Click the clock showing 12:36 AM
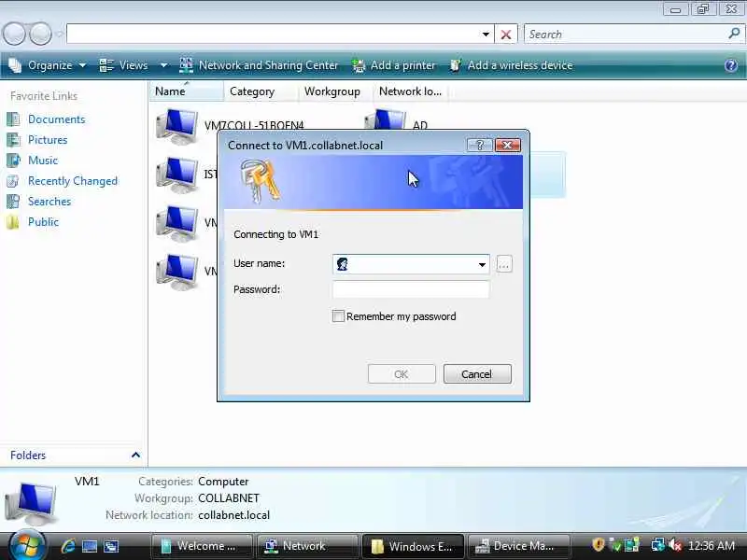 712,546
